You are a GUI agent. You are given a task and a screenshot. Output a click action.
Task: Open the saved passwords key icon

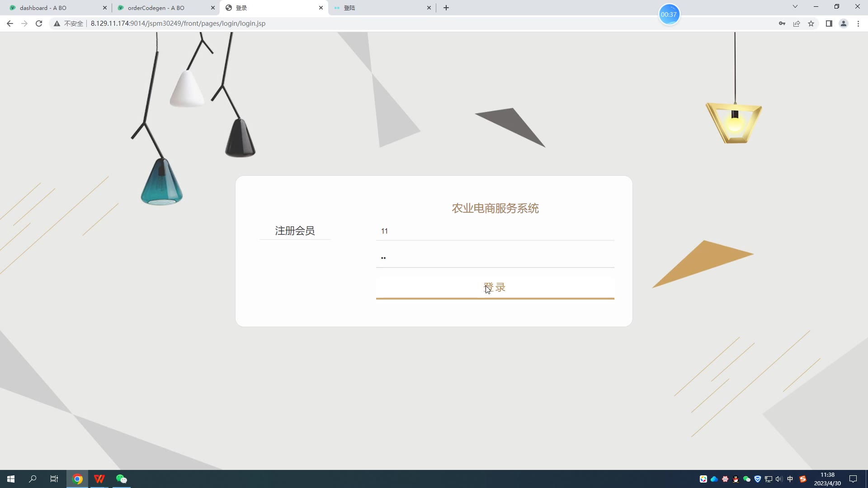[782, 23]
